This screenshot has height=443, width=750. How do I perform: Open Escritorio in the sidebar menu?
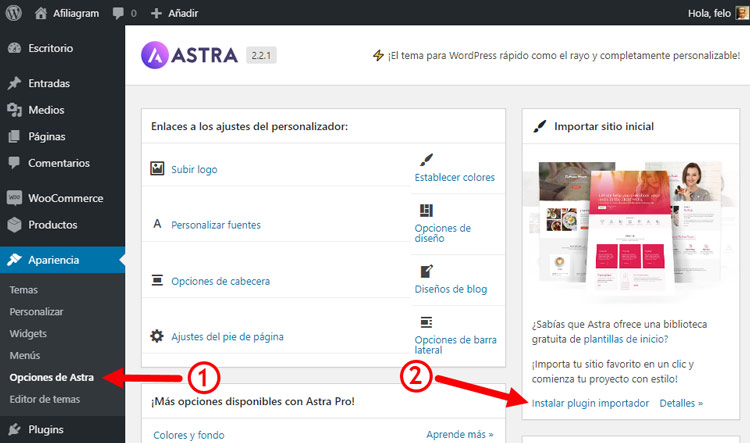click(50, 48)
